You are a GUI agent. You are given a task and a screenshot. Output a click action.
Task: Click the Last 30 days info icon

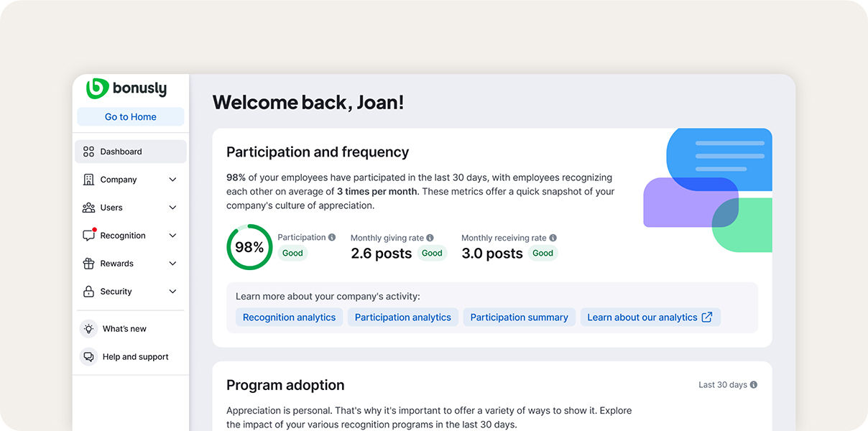pyautogui.click(x=754, y=385)
